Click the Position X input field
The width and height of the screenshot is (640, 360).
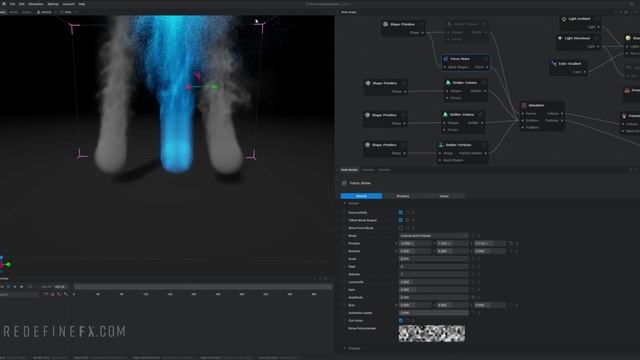pos(415,243)
